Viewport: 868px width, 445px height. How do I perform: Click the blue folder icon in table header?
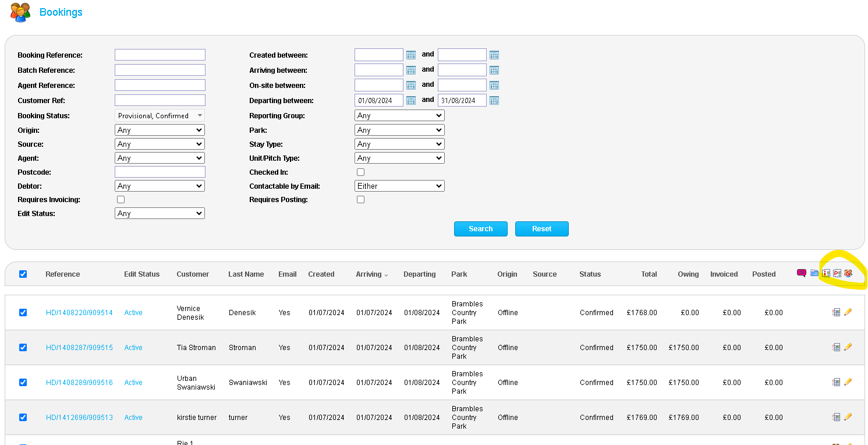click(814, 273)
